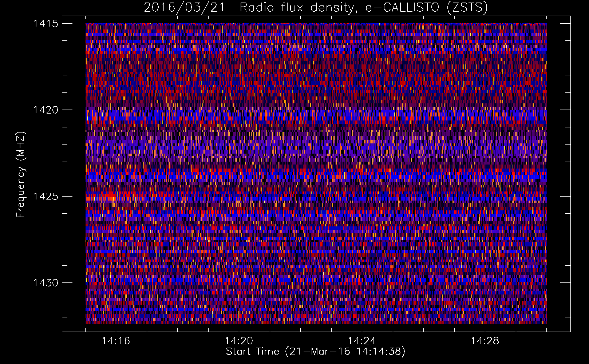
Task: Click the 'Frequency (MHZ)' axis label
Action: click(21, 175)
